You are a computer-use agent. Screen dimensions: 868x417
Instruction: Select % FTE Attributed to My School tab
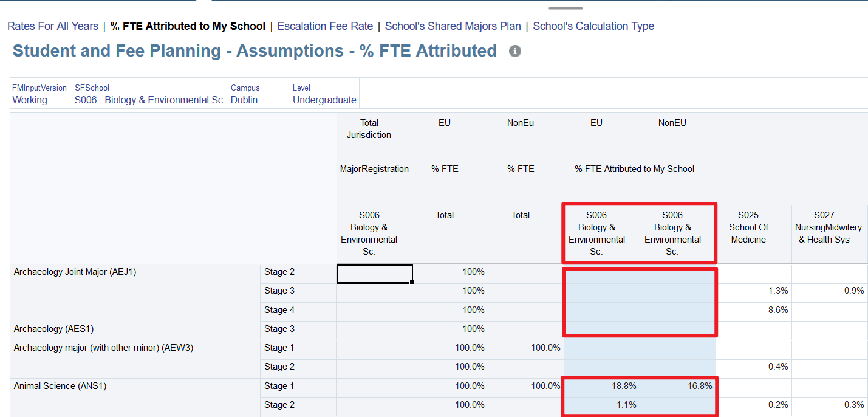click(x=188, y=26)
